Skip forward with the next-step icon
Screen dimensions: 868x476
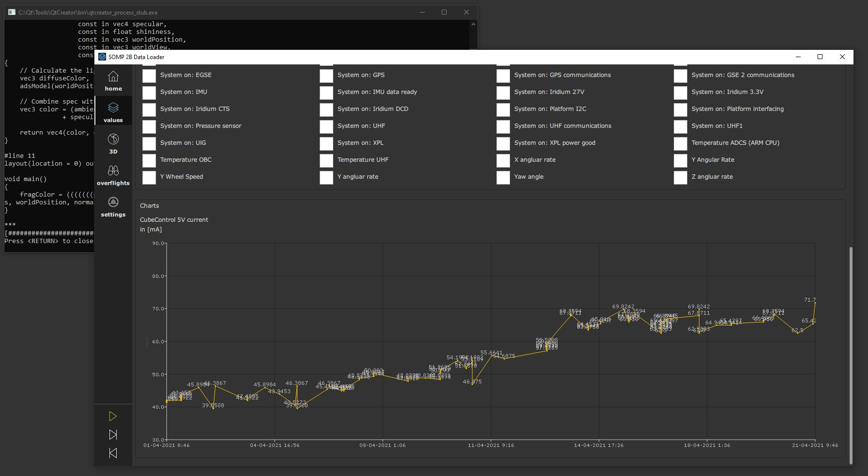coord(113,434)
